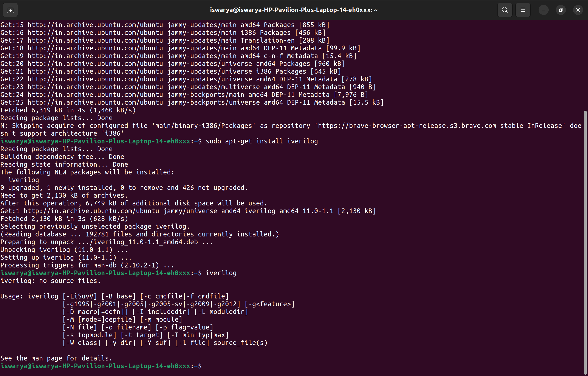Image resolution: width=588 pixels, height=376 pixels.
Task: Click the magnifying glass in the header bar
Action: [x=504, y=10]
